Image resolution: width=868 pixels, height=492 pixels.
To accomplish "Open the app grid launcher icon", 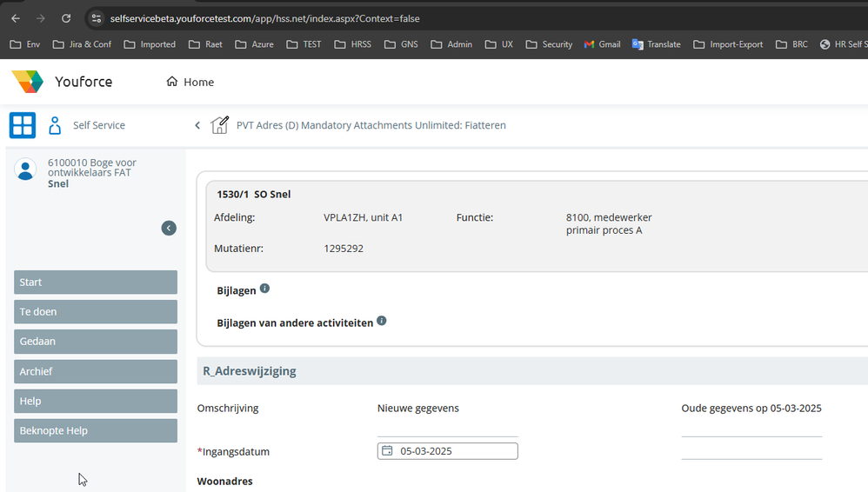I will click(x=23, y=125).
